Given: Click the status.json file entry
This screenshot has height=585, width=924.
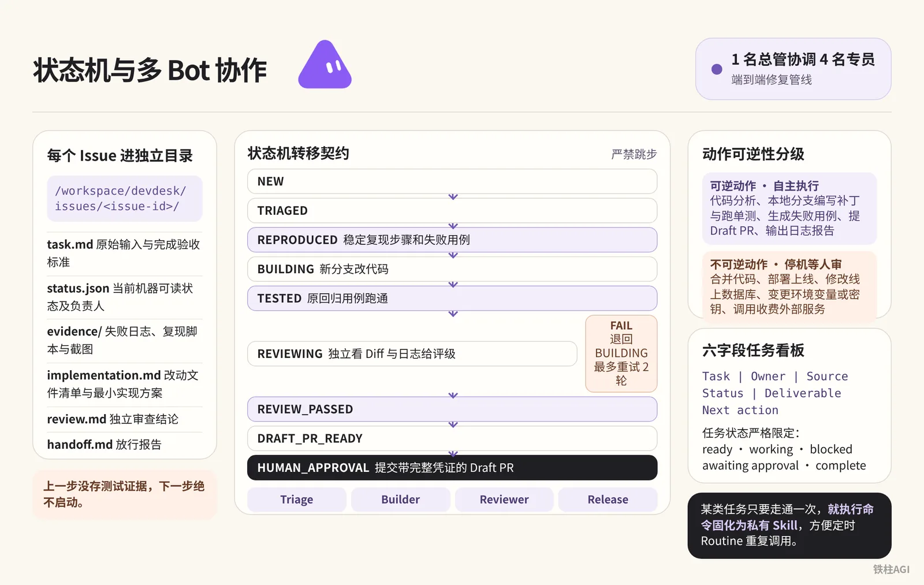Looking at the screenshot, I should click(x=125, y=297).
